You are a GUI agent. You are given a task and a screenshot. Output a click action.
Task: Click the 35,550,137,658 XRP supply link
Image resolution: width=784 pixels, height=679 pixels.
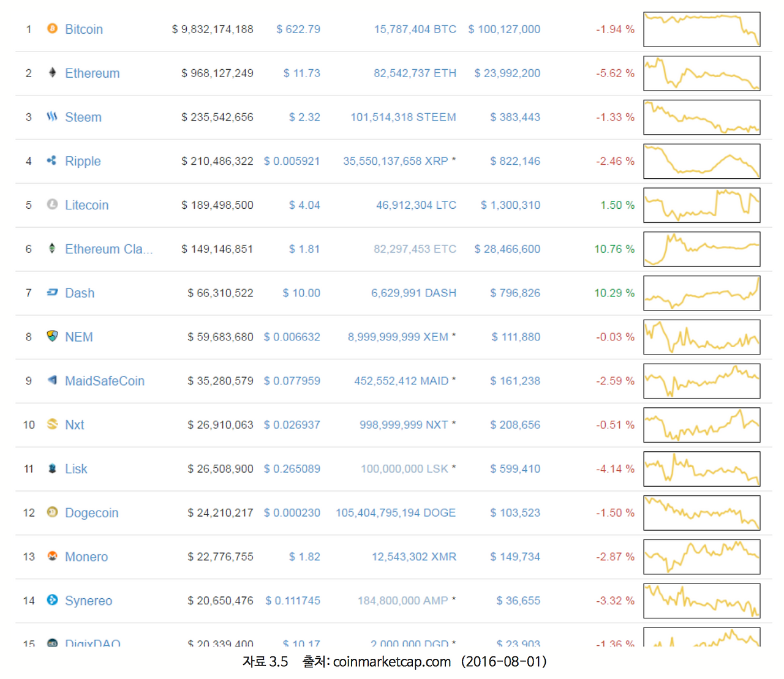399,161
